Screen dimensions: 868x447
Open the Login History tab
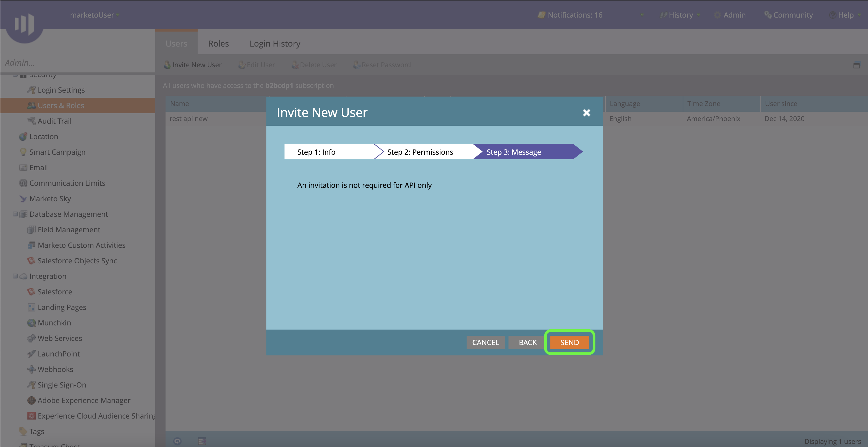pyautogui.click(x=275, y=43)
